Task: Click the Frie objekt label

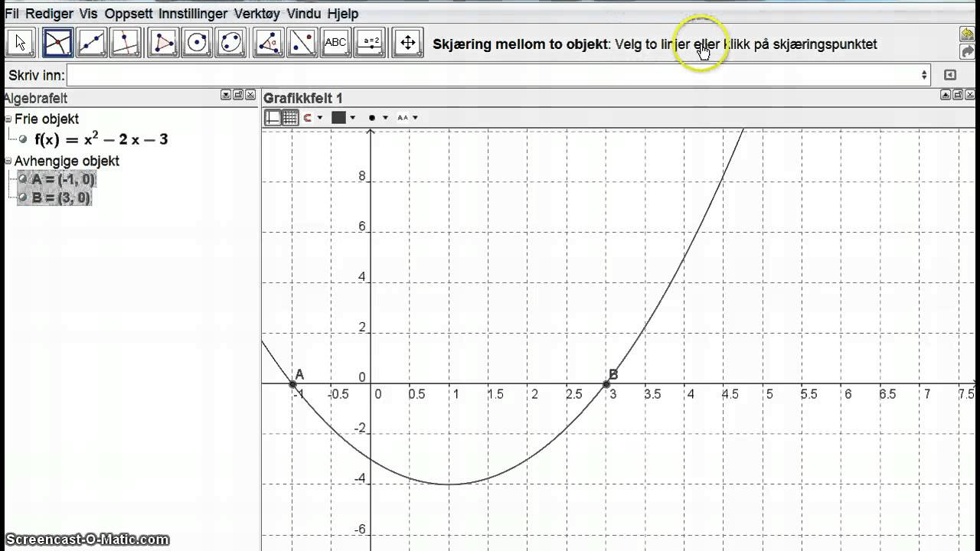Action: tap(47, 119)
